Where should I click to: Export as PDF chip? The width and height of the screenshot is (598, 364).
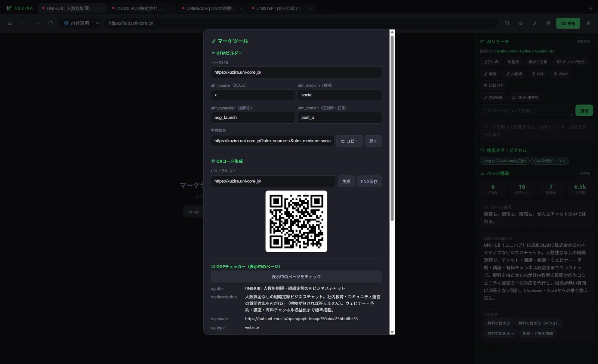coord(538,74)
